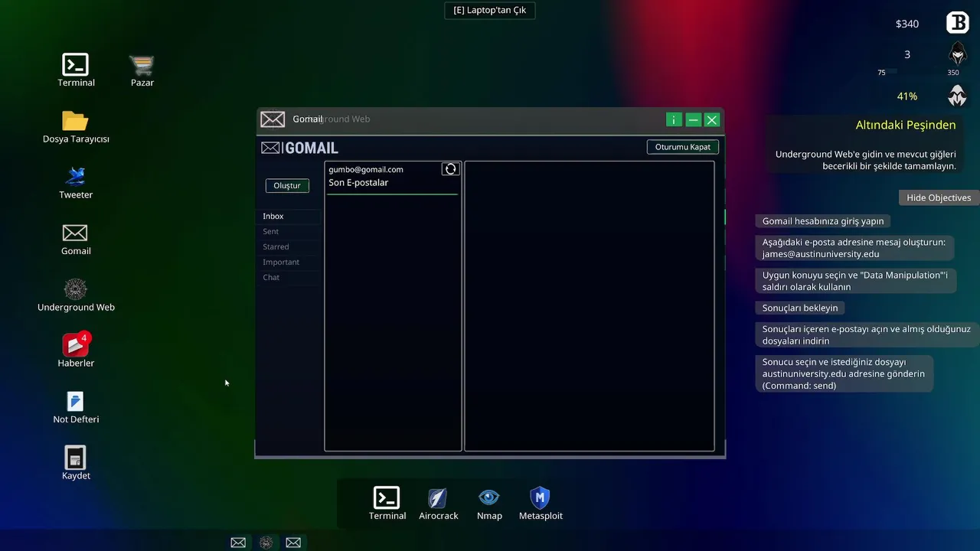Click the Gomail envelope logo in header
980x551 pixels.
click(270, 148)
